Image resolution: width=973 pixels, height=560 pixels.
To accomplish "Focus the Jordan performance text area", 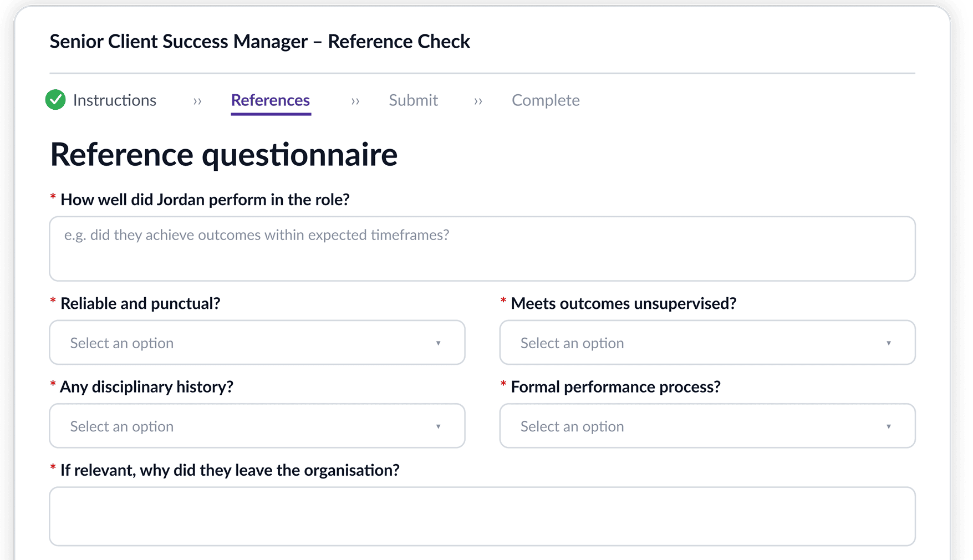I will point(482,248).
